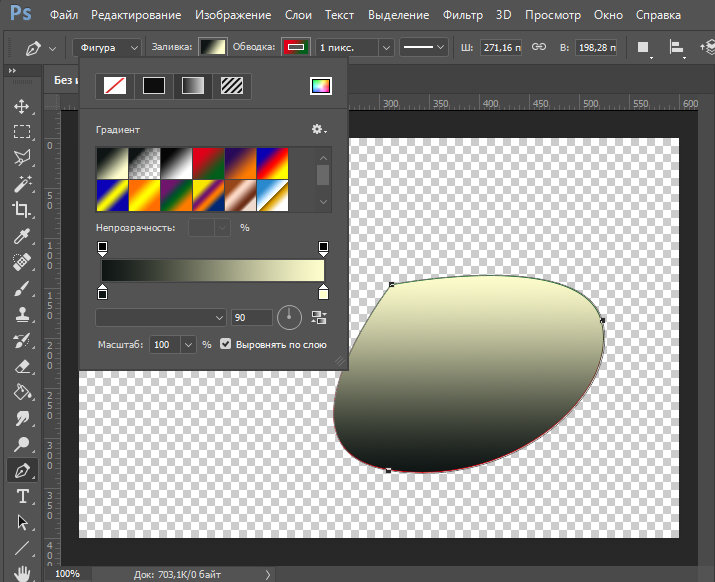Select the Eraser tool
Screen dimensions: 715x582
[21, 366]
